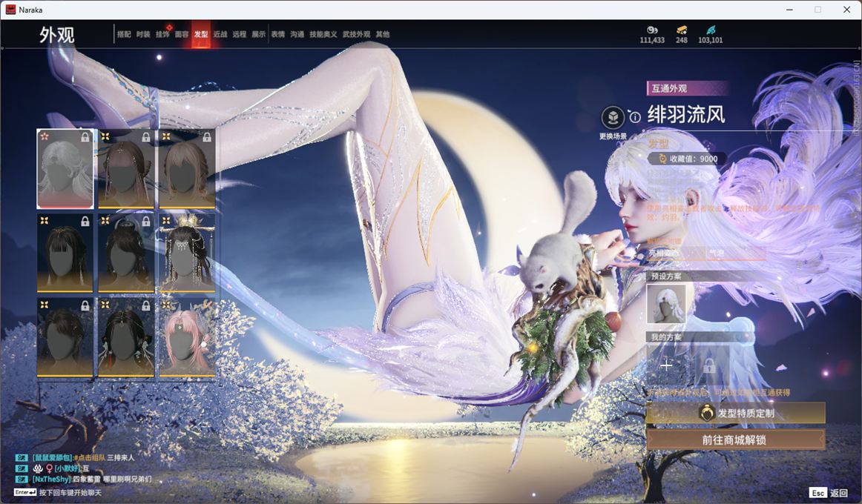Click 前往商城解锁 to go to shop
The width and height of the screenshot is (862, 504).
point(736,440)
